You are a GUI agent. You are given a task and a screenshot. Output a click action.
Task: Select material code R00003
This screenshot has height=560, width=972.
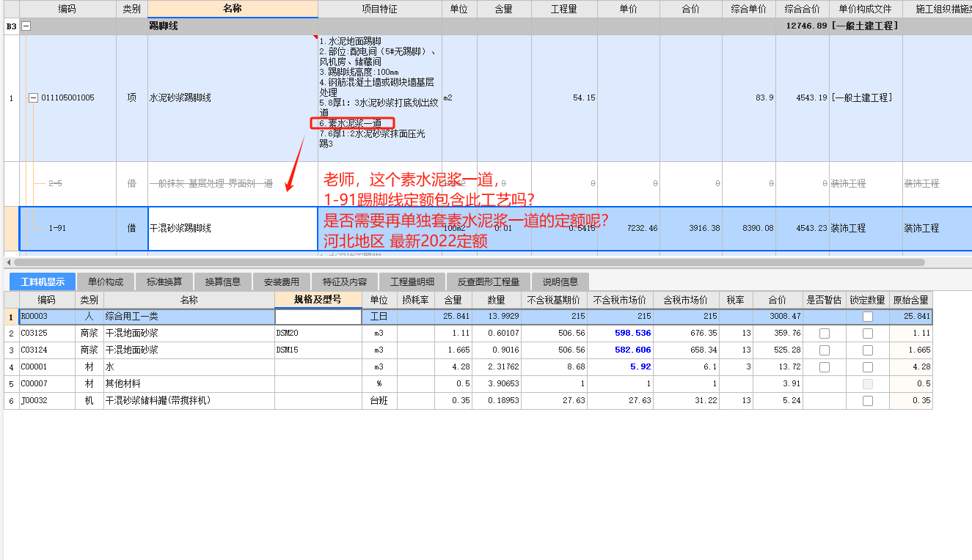pos(48,317)
